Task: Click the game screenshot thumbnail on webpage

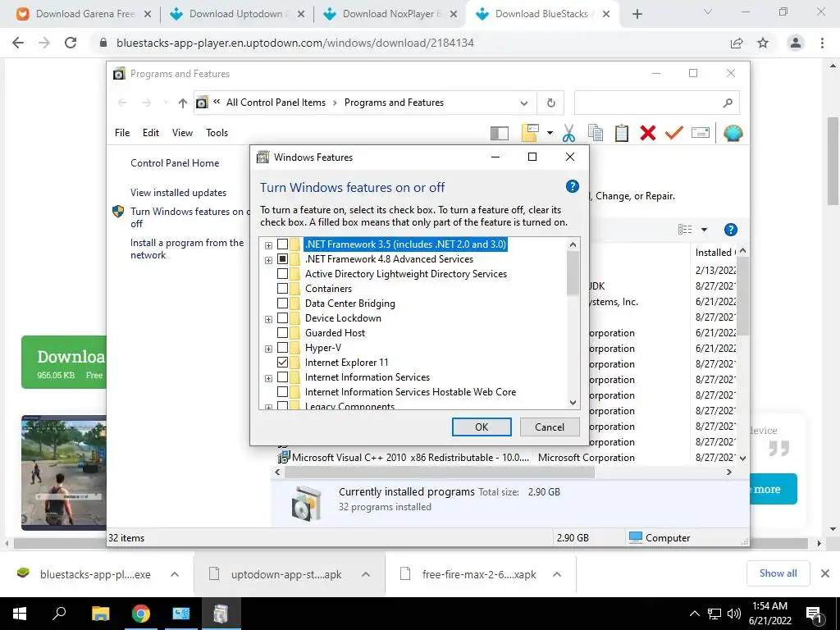Action: [x=64, y=472]
